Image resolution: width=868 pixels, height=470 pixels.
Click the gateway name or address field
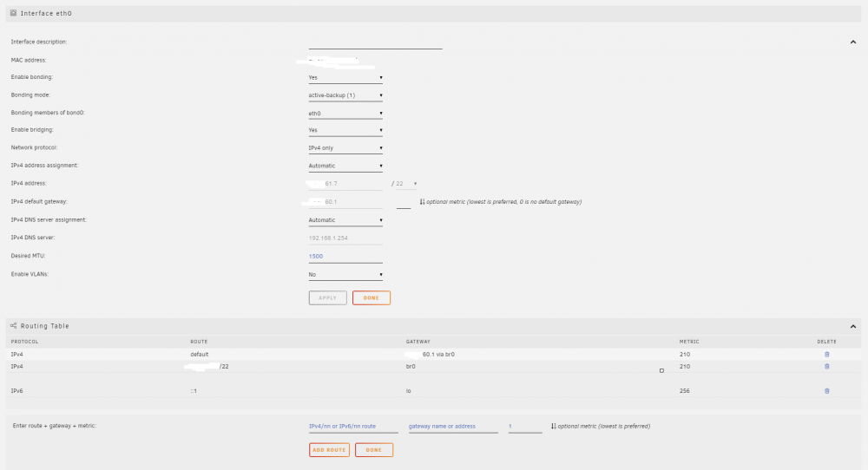453,427
